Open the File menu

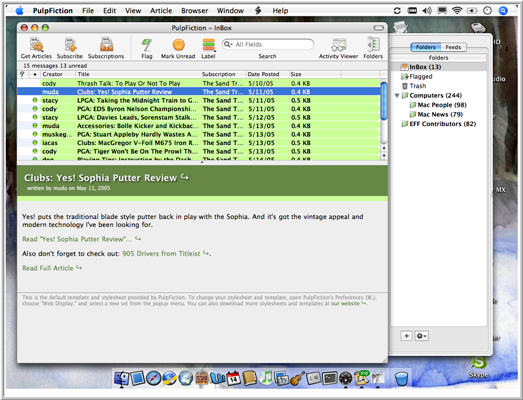click(88, 11)
